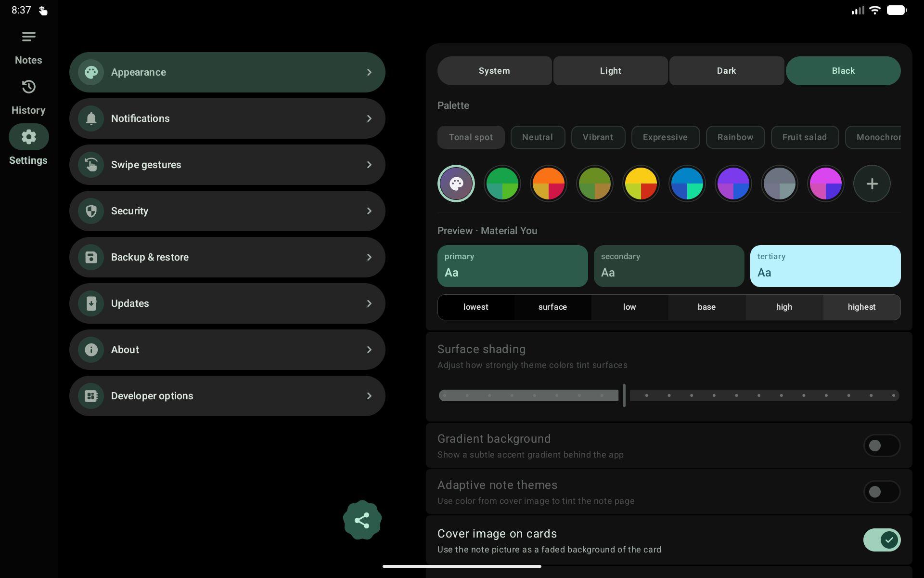Tap the cellular signal icon in status bar
This screenshot has width=924, height=578.
tap(858, 10)
